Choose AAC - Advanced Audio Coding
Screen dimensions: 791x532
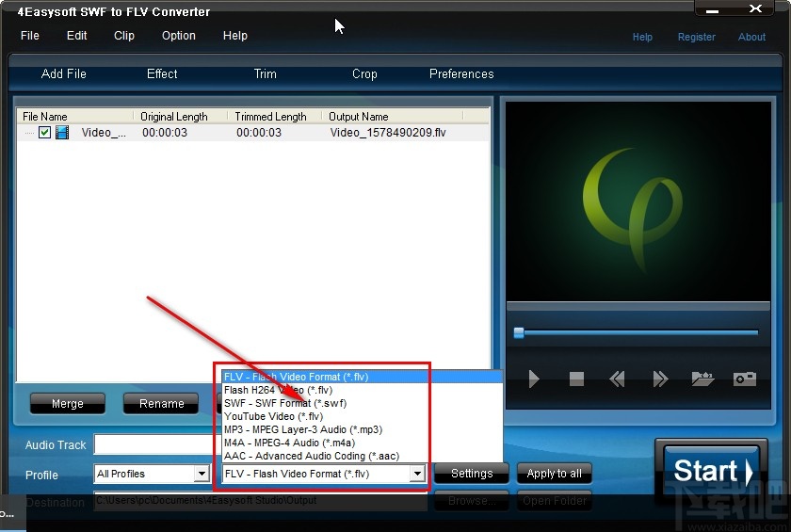(363, 456)
